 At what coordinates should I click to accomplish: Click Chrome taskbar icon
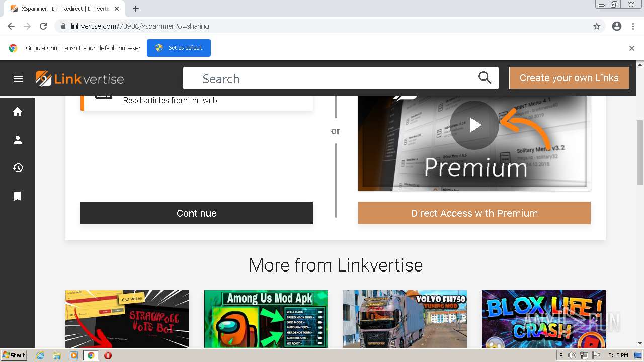pyautogui.click(x=91, y=355)
